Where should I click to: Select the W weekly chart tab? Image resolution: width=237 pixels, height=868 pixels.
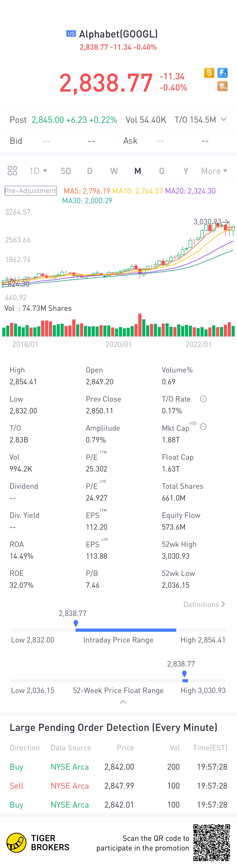pyautogui.click(x=114, y=171)
